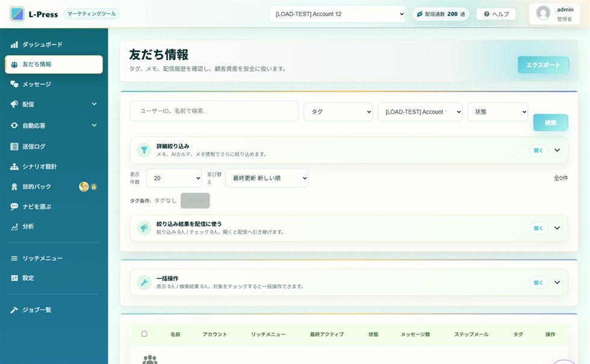Viewport: 590px width, 364px height.
Task: Go to メッセージ in the sidebar
Action: pos(54,84)
